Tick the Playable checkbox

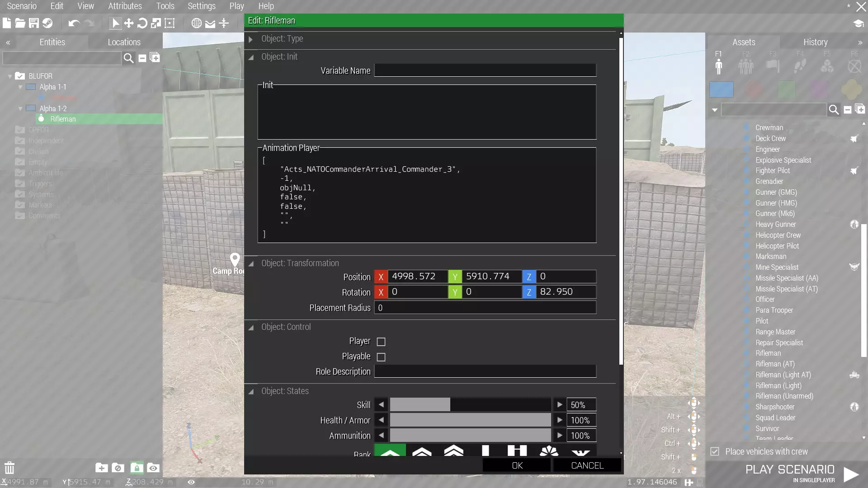coord(381,357)
